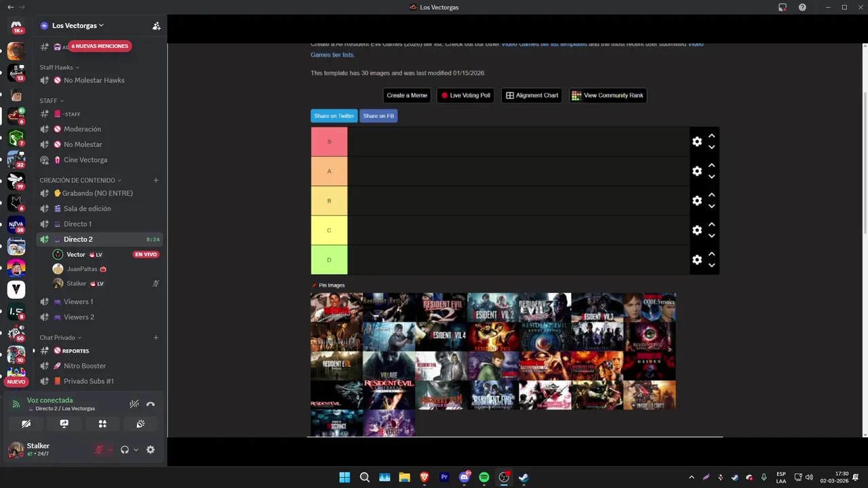Toggle deafen headphones icon
This screenshot has height=488, width=868.
[x=125, y=449]
